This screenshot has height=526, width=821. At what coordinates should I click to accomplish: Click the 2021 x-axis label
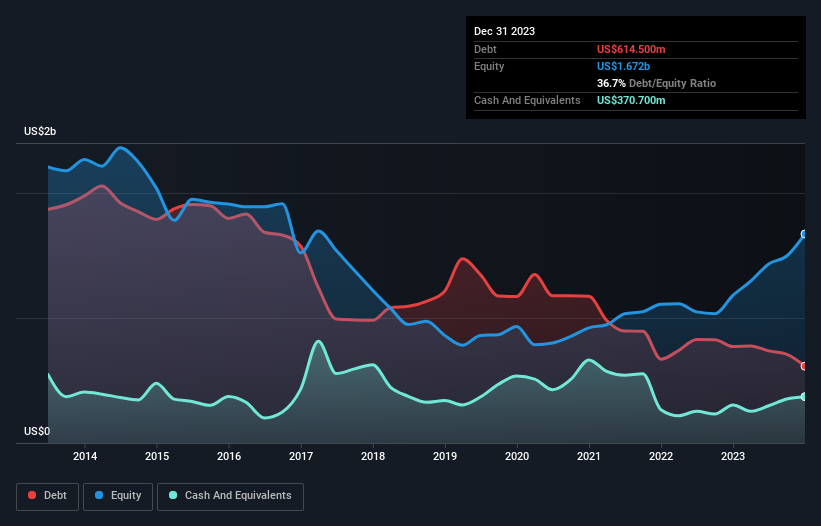coord(589,456)
